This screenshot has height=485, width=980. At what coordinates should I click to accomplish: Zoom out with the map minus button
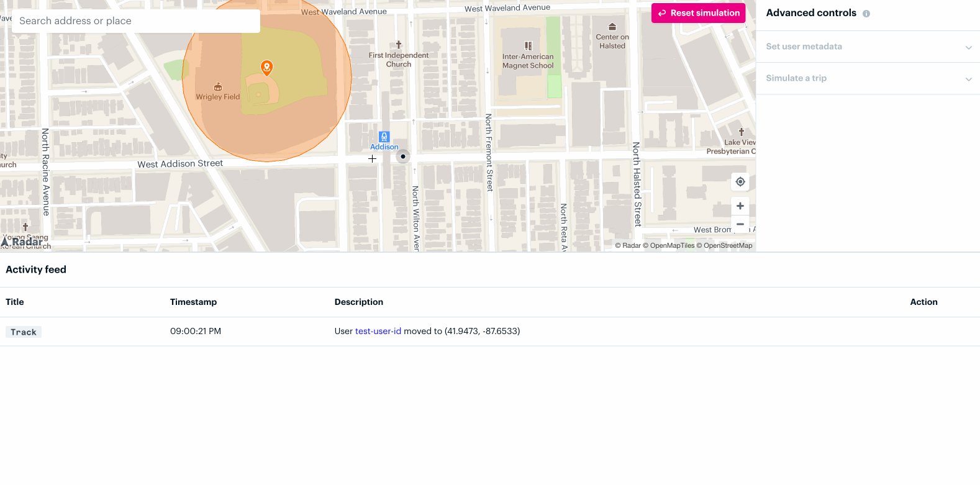[740, 224]
